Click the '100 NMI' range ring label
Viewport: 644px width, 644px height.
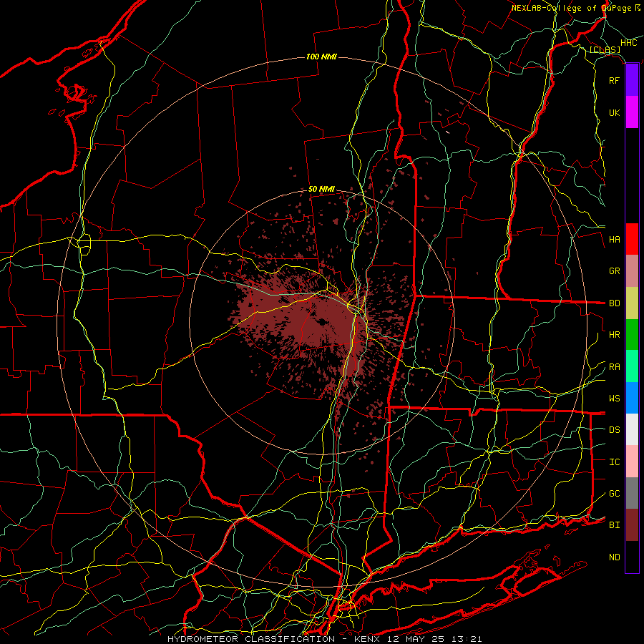pyautogui.click(x=321, y=57)
